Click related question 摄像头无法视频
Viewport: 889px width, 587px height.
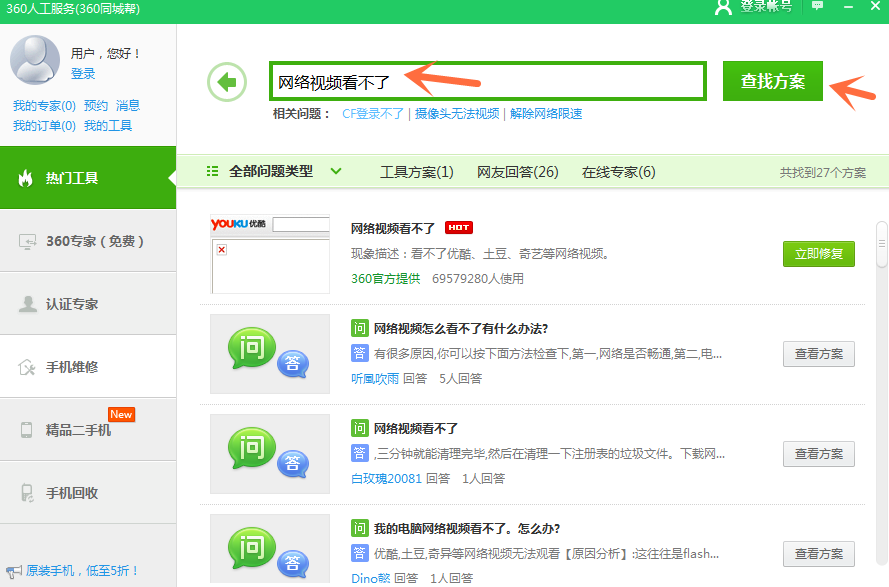tap(457, 113)
